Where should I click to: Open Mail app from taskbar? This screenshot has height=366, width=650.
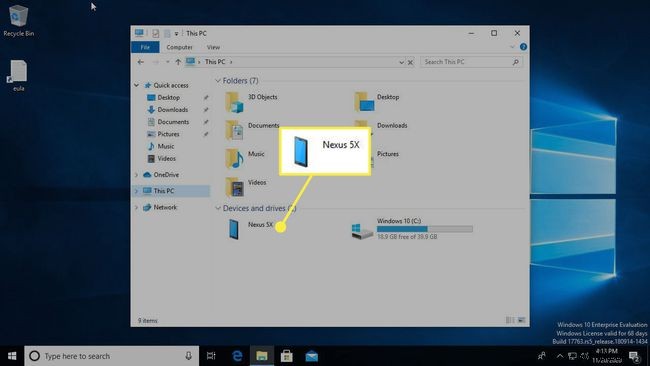311,356
